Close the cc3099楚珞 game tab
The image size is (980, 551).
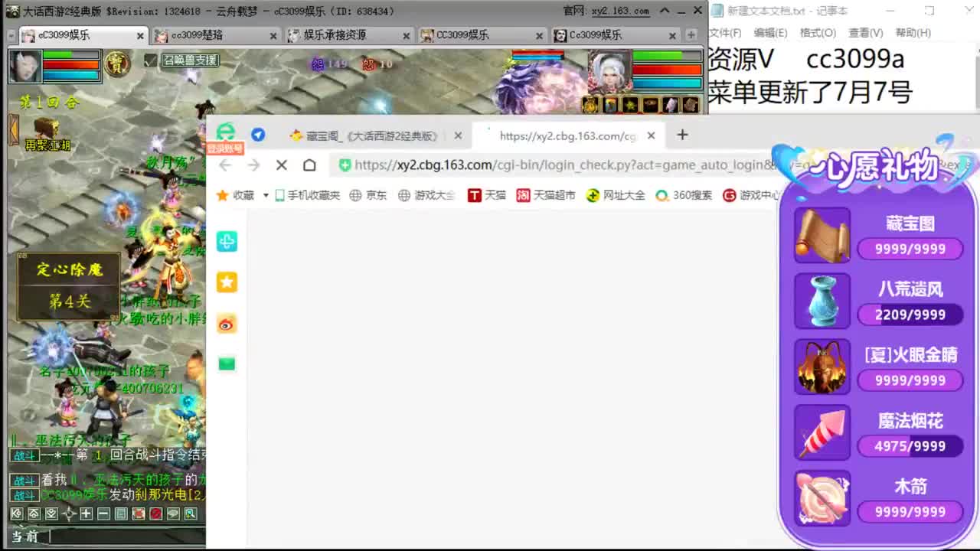pyautogui.click(x=273, y=36)
